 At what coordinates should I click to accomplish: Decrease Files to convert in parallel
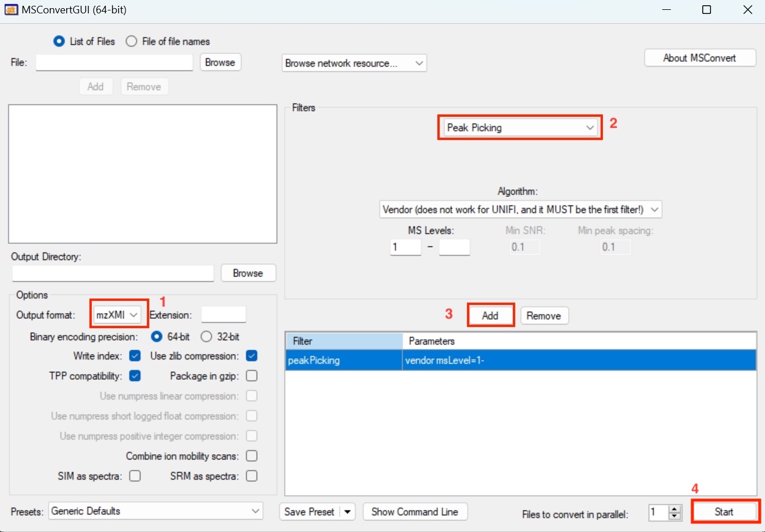(x=674, y=516)
